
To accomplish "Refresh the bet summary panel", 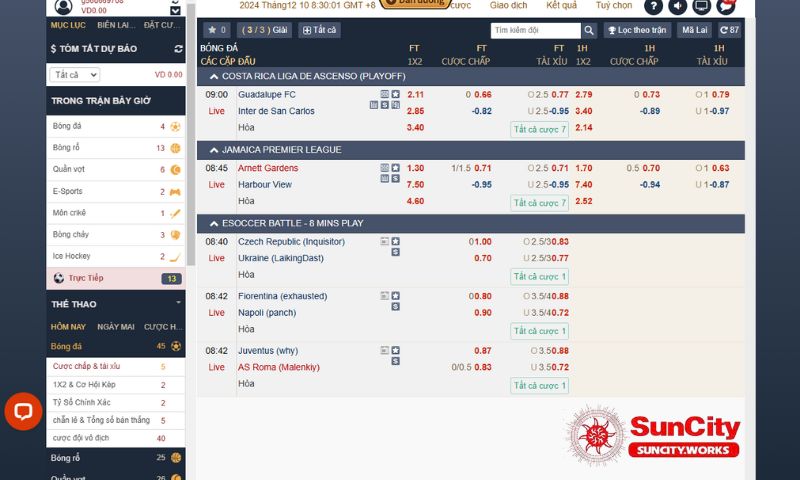I will [178, 48].
